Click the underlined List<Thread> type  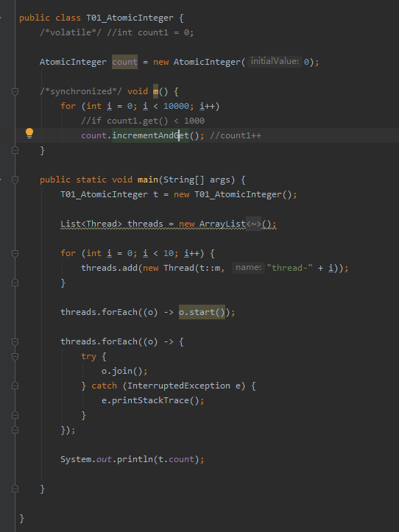91,224
